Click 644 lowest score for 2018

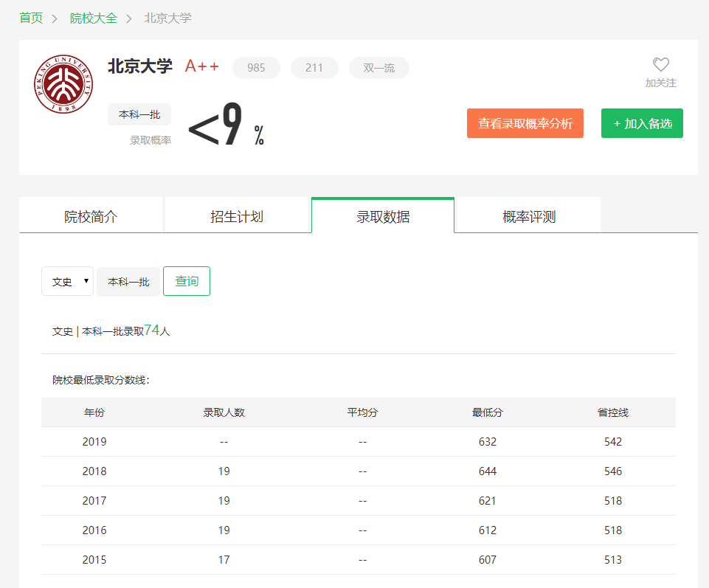488,471
